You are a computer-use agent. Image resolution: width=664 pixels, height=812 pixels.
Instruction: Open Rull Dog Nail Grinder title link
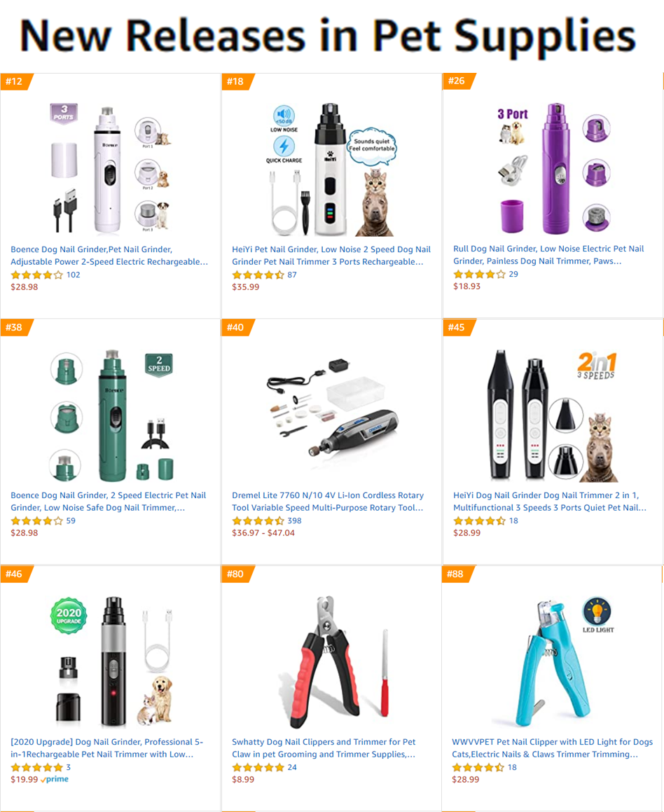[548, 255]
